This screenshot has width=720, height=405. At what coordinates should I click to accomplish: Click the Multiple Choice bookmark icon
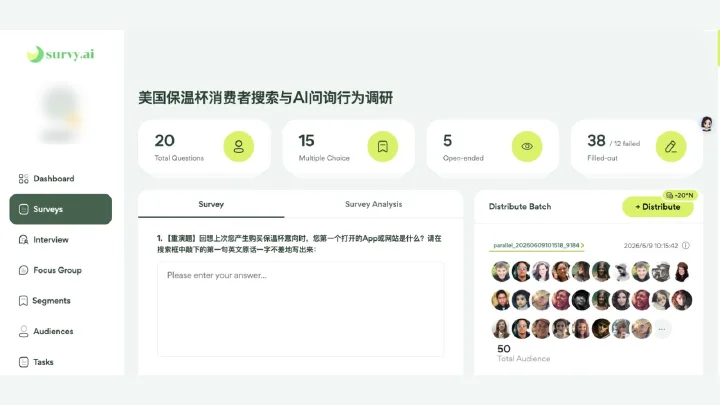click(382, 146)
